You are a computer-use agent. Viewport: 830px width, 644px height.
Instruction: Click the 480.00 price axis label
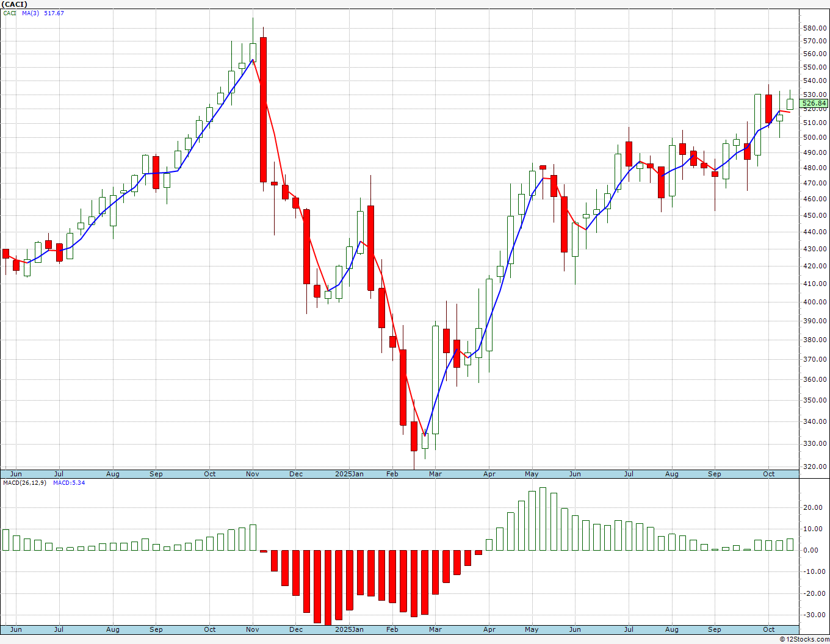(815, 168)
